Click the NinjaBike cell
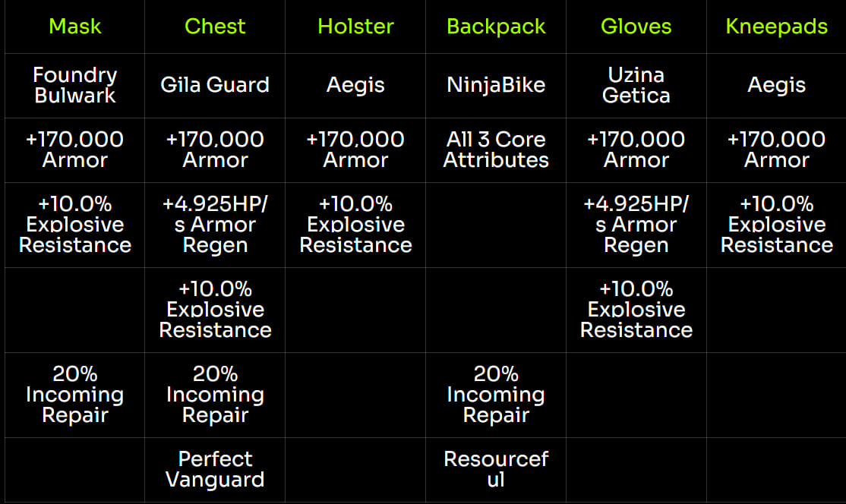This screenshot has height=504, width=846. (x=496, y=84)
